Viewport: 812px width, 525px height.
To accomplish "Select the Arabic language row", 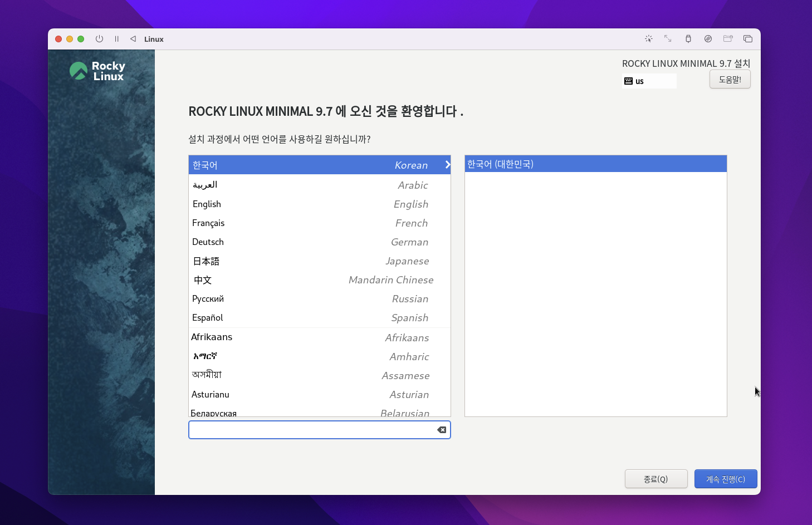I will [320, 185].
